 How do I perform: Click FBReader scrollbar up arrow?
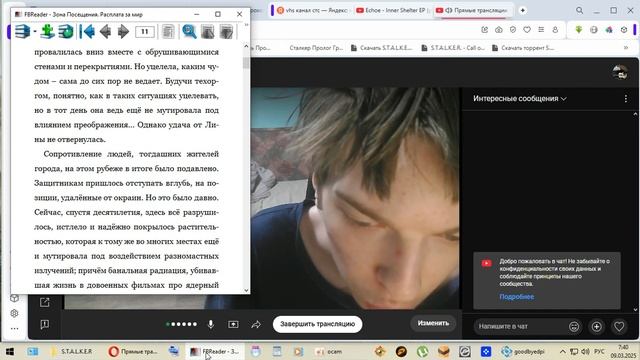[246, 46]
